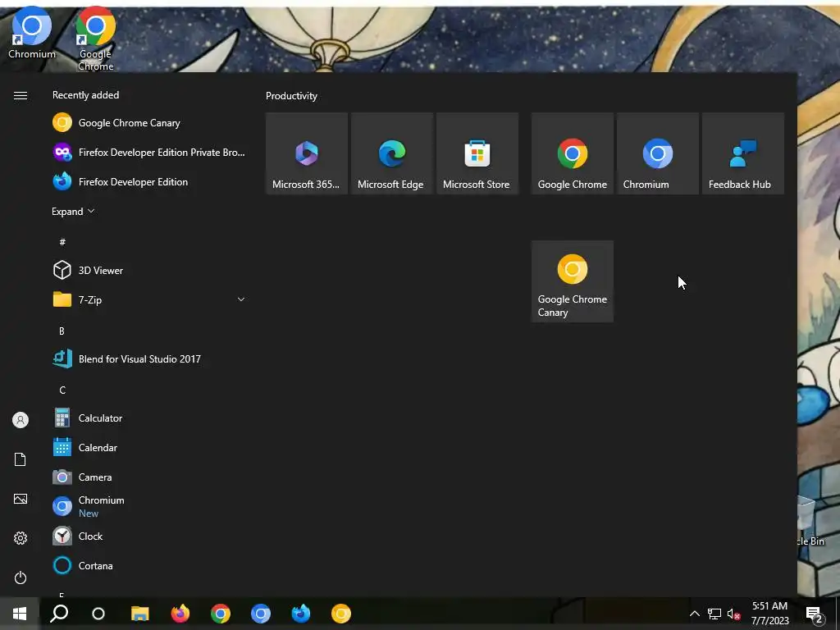Show hidden system tray icons
This screenshot has height=630, width=840.
[694, 614]
